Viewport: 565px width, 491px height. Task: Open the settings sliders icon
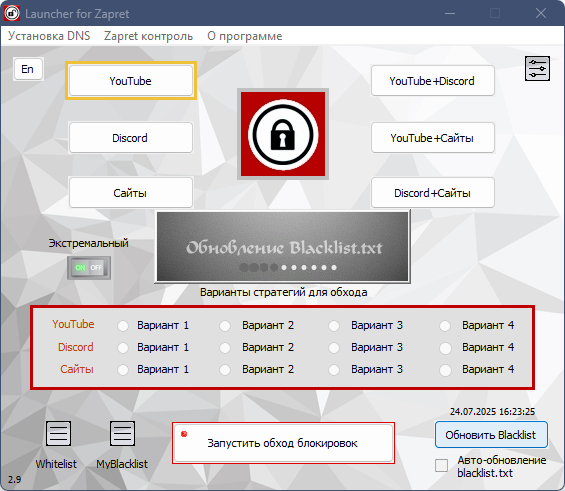537,68
